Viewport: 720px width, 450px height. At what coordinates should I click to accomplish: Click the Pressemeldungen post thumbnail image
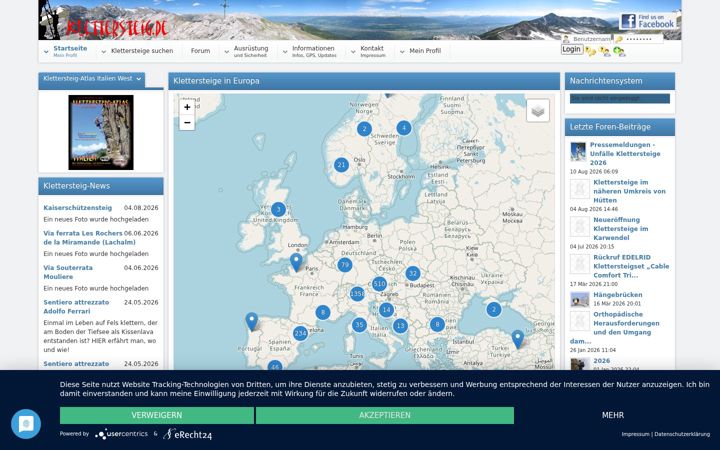[578, 151]
